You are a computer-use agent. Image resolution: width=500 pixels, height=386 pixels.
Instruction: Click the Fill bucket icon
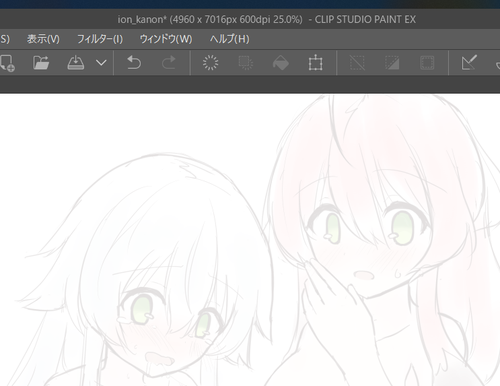(x=281, y=63)
